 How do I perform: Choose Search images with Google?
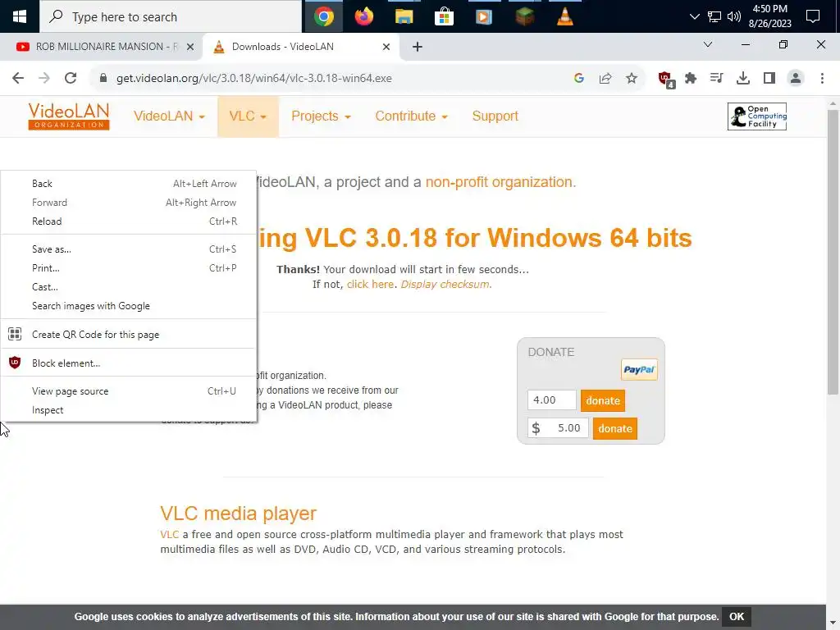[x=129, y=306]
